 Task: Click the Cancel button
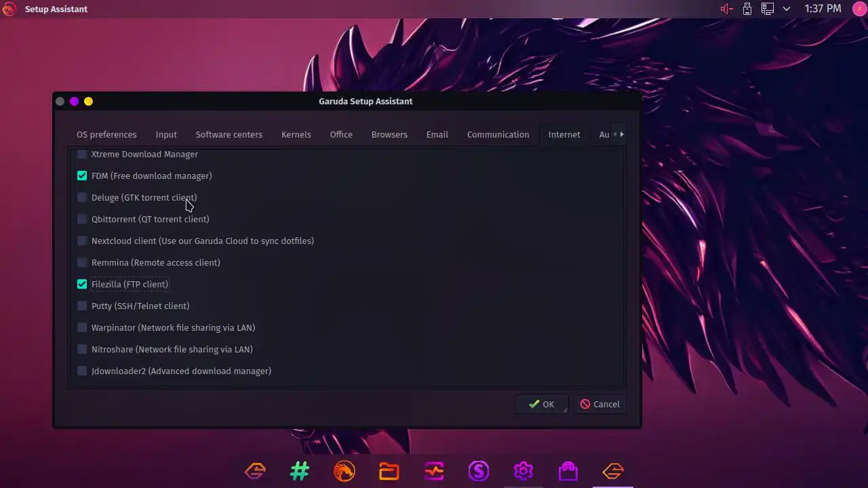600,404
